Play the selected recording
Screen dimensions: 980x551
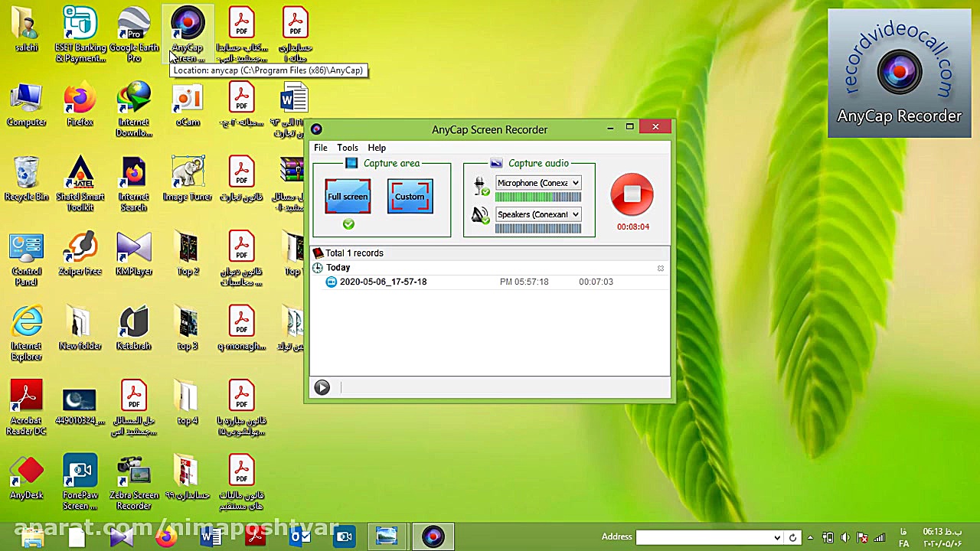pos(322,388)
